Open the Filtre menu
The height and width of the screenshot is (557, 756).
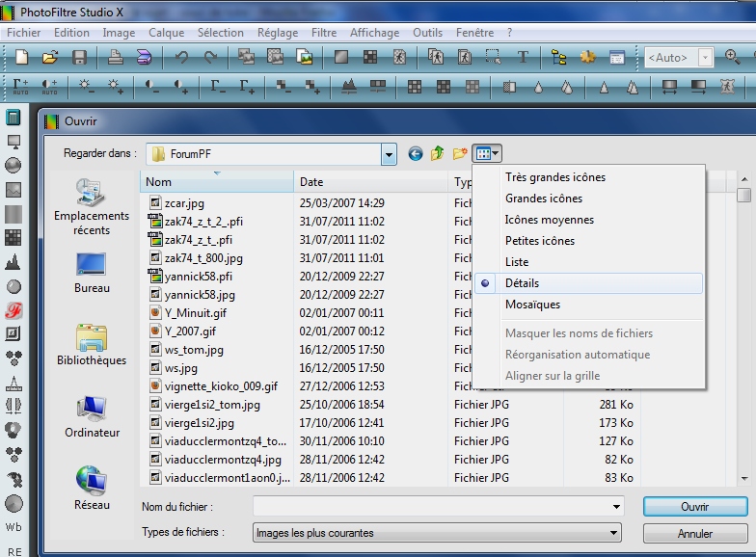(x=324, y=33)
